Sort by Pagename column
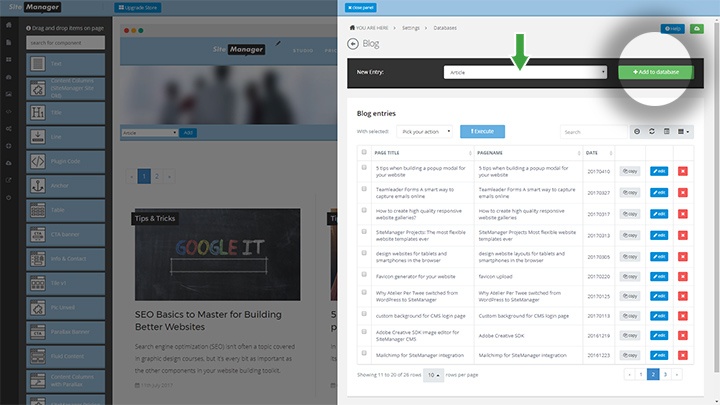This screenshot has width=720, height=405. click(529, 153)
